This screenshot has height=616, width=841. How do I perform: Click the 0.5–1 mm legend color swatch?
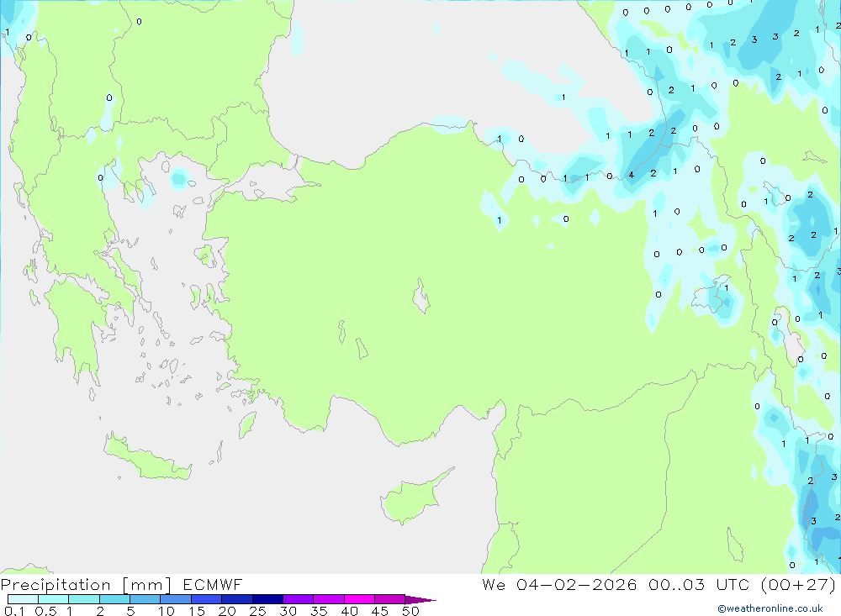tap(54, 599)
